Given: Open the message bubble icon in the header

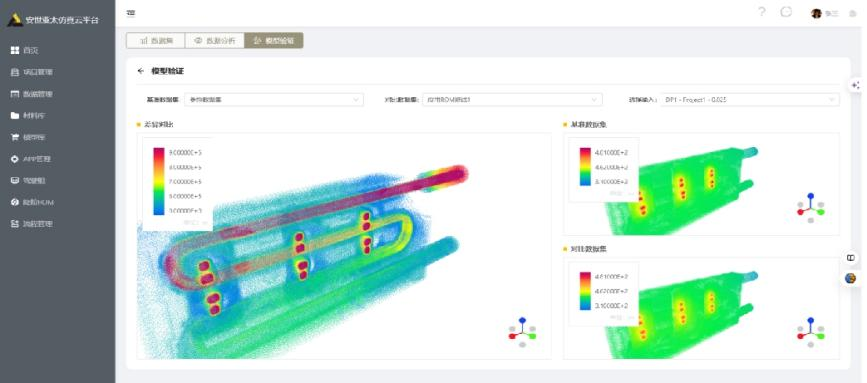Looking at the screenshot, I should pos(786,12).
